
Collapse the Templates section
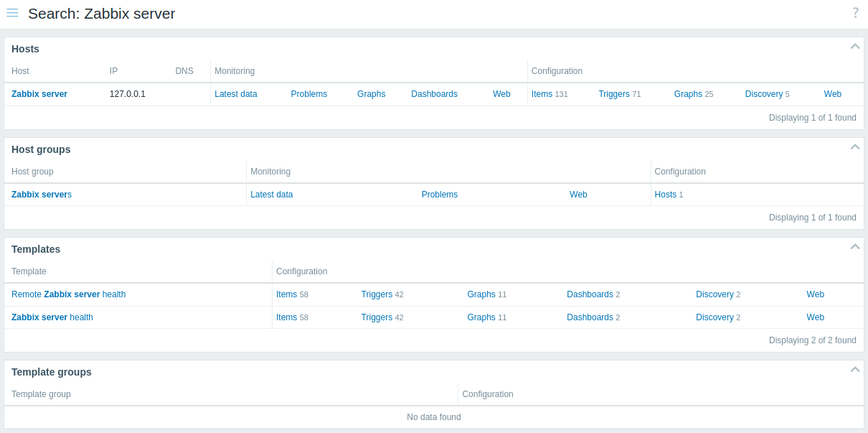click(x=855, y=246)
